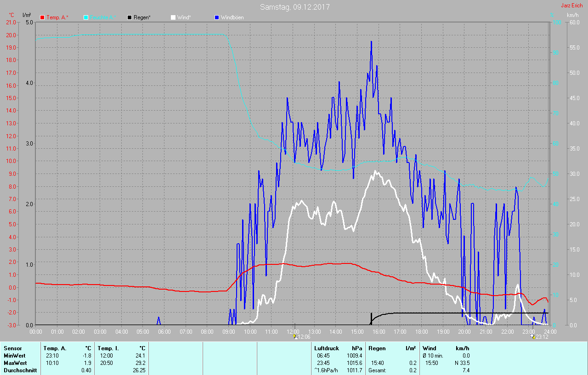The image size is (588, 375).
Task: Select the Windböen legend label
Action: [232, 17]
